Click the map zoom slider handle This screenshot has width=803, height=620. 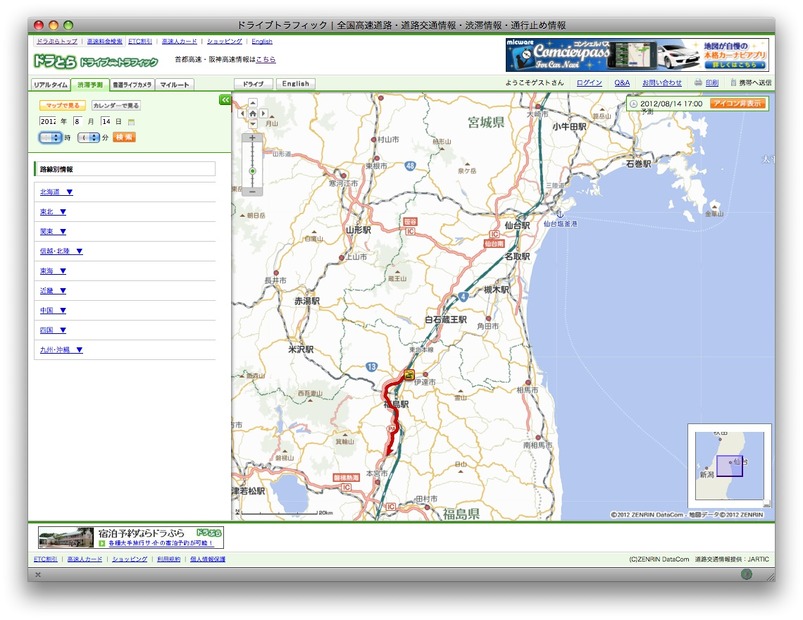pos(252,171)
